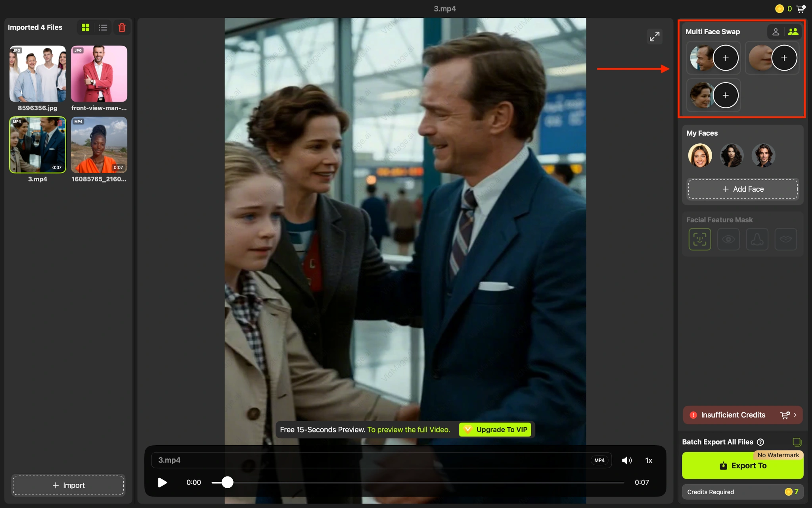Screen dimensions: 812x508
Task: Choose the dark-haired woman face in My Faces
Action: click(x=732, y=155)
